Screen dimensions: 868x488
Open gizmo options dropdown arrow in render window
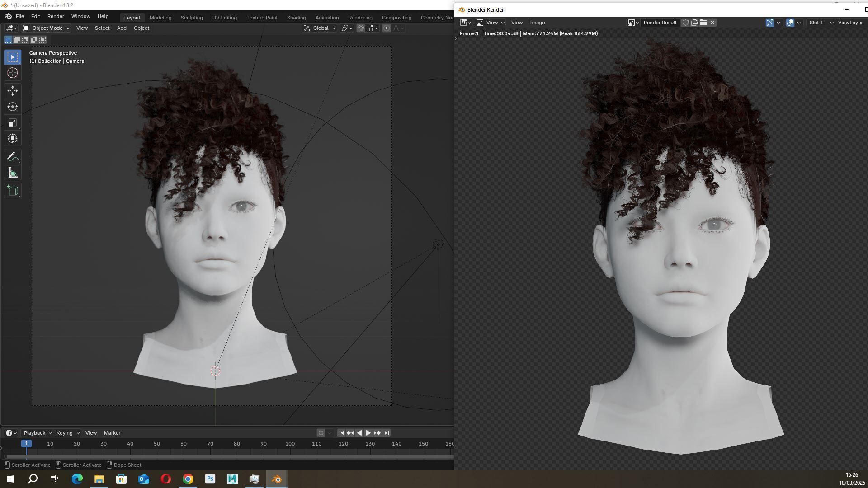click(778, 23)
